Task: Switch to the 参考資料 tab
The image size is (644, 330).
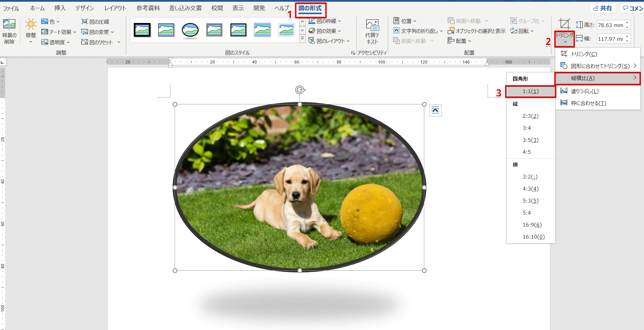Action: [148, 8]
